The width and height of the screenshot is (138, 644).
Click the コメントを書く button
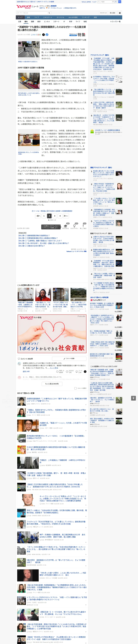(x=69, y=358)
